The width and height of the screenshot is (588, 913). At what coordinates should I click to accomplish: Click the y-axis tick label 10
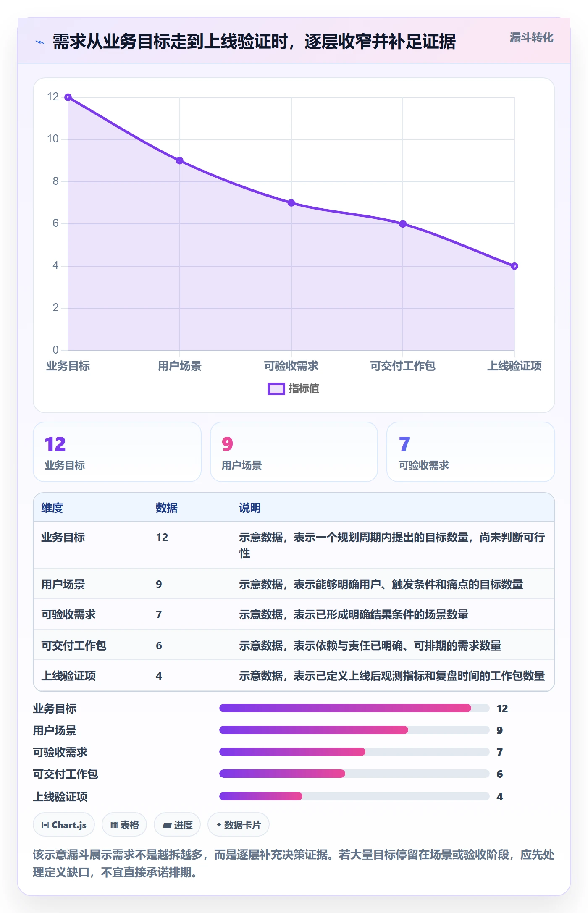[x=53, y=139]
